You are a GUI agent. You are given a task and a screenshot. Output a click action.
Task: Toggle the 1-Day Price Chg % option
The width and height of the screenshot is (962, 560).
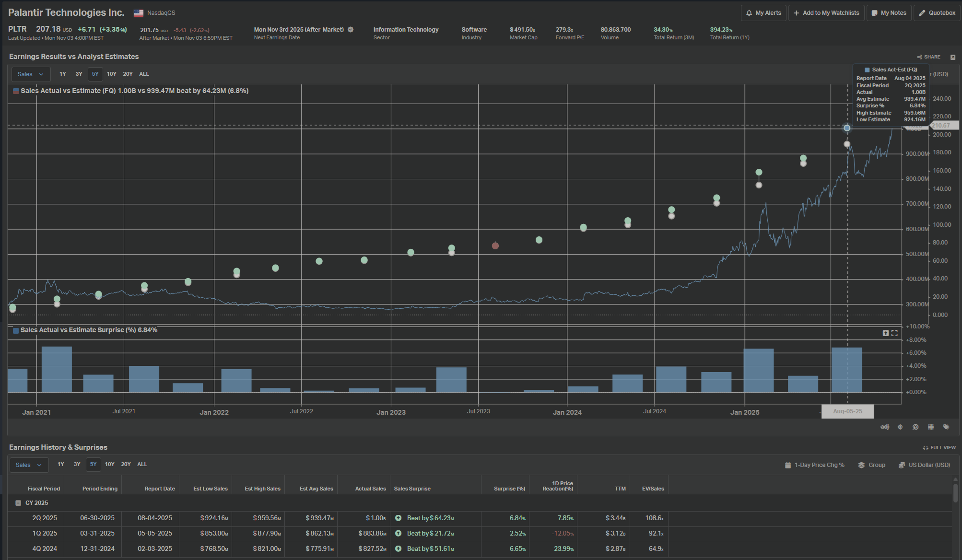click(x=814, y=465)
